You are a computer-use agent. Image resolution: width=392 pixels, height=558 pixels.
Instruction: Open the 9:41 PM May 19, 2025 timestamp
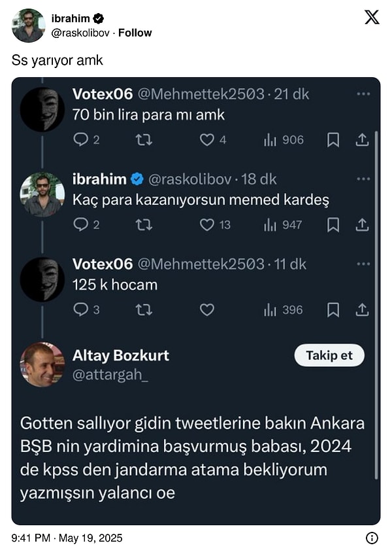tap(67, 538)
